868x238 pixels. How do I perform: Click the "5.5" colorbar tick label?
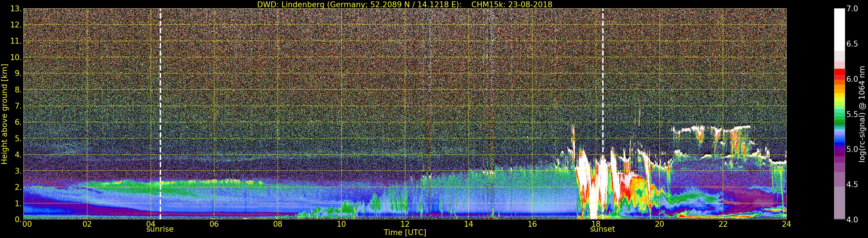852,114
